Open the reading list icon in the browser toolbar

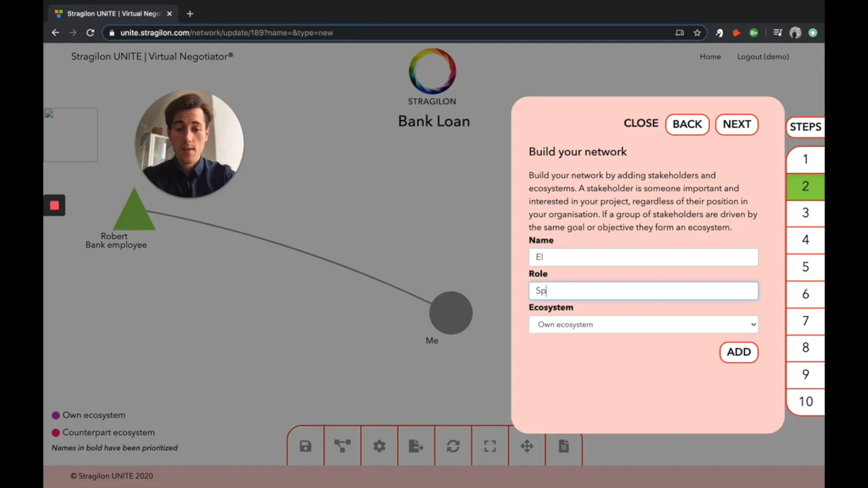point(778,33)
